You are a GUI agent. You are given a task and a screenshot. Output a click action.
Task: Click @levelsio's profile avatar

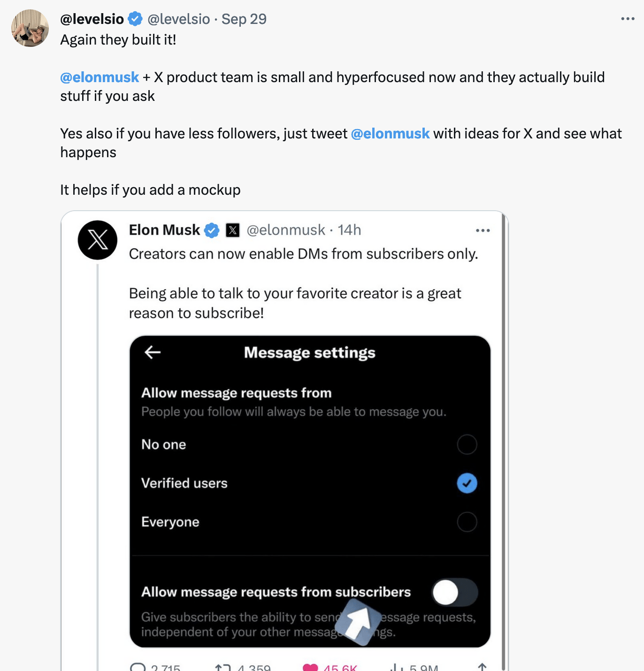30,28
